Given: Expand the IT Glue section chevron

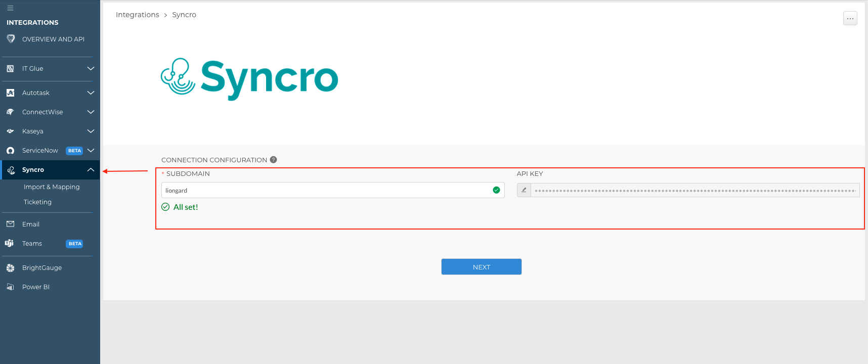Looking at the screenshot, I should (x=91, y=69).
